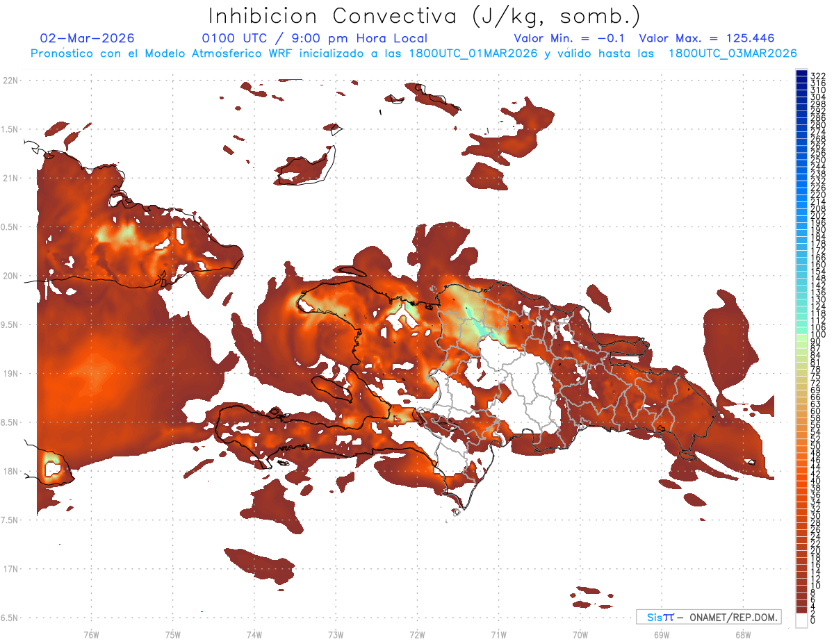Click the '72W' longitude label
Viewport: 834px width, 644px height.
click(x=417, y=634)
